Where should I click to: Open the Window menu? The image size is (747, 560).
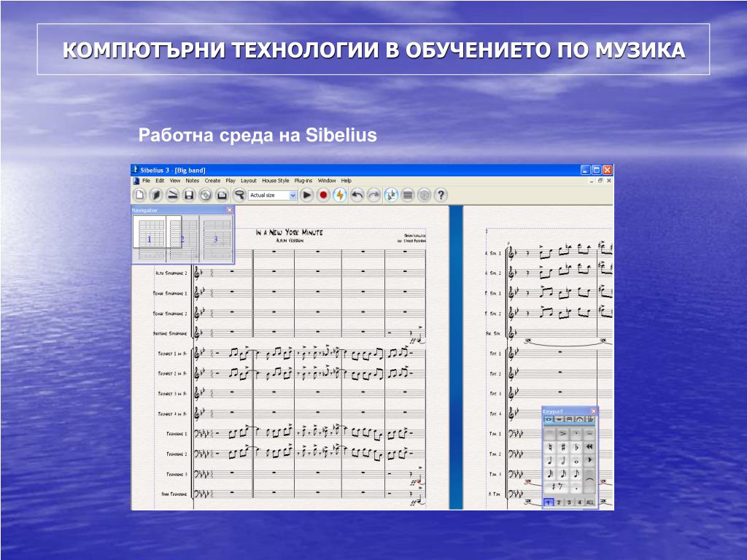[x=327, y=181]
